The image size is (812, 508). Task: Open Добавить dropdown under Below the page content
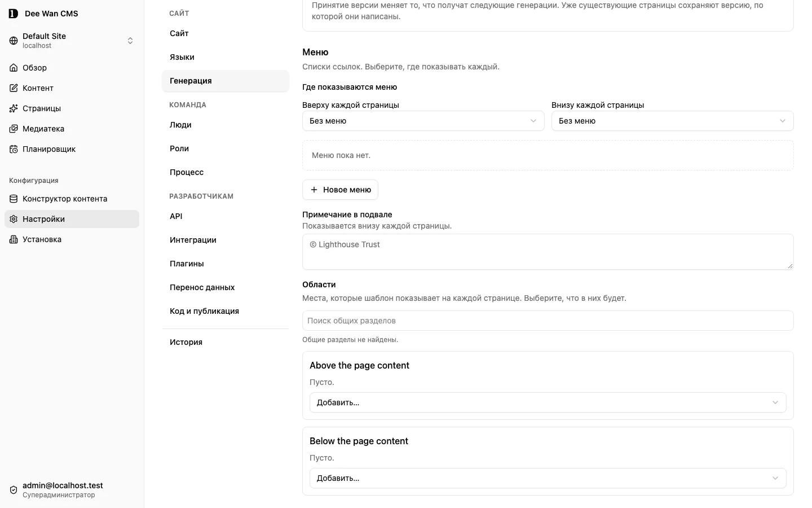[548, 478]
